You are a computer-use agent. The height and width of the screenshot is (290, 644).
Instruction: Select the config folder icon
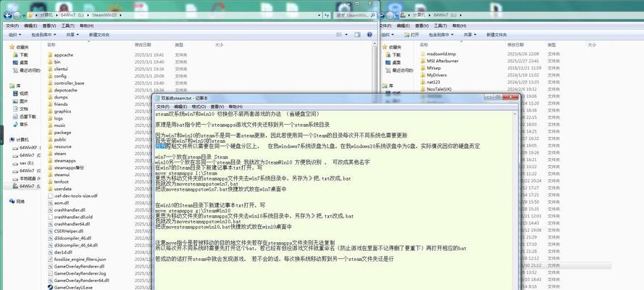(x=50, y=76)
